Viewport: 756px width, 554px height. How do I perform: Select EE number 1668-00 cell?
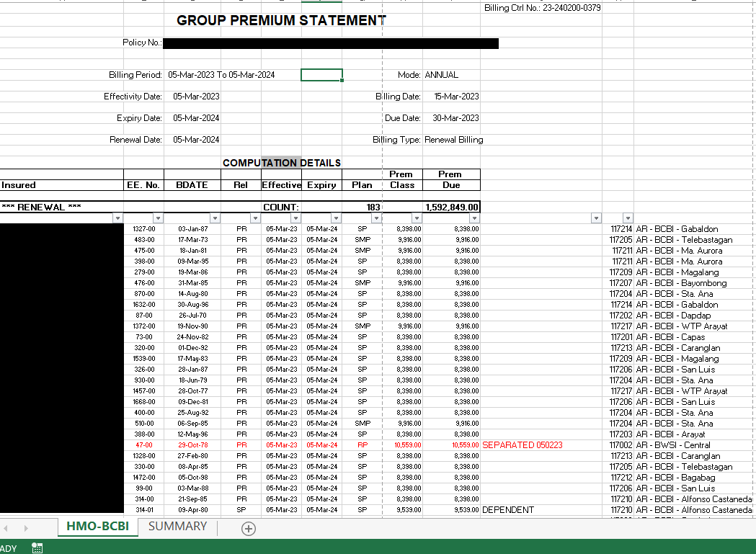[x=144, y=402]
